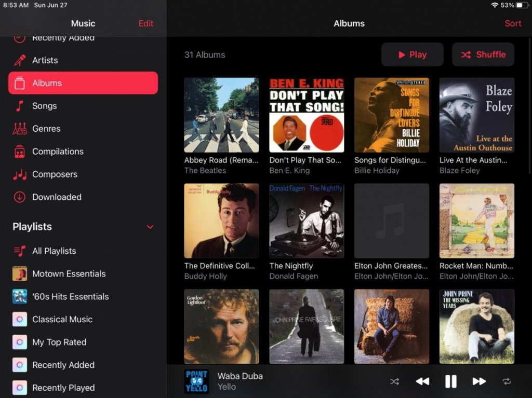Click the Recently Played playlist name
Viewport: 532px width, 398px height.
point(63,388)
